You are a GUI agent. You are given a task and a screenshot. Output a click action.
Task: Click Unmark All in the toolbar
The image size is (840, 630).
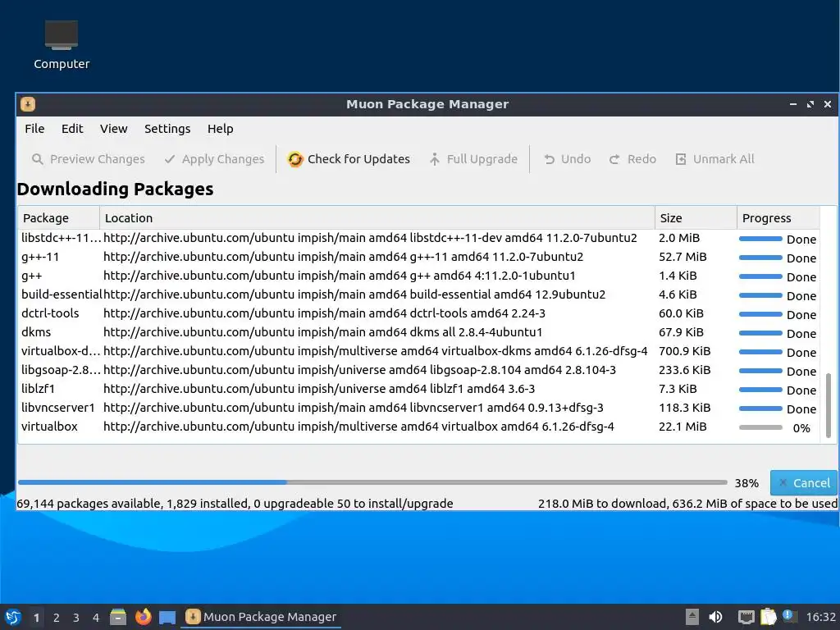pyautogui.click(x=715, y=159)
